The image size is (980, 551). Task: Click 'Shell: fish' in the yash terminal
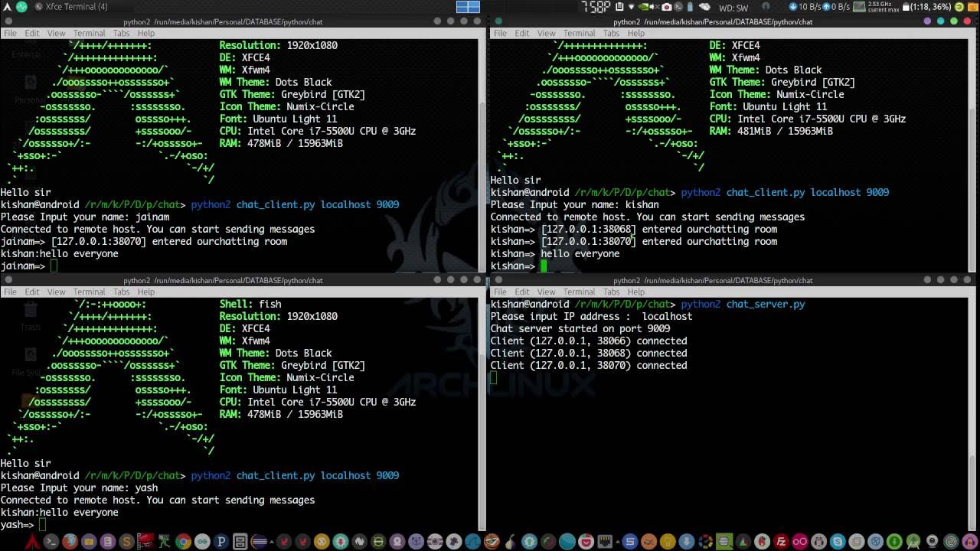[250, 304]
